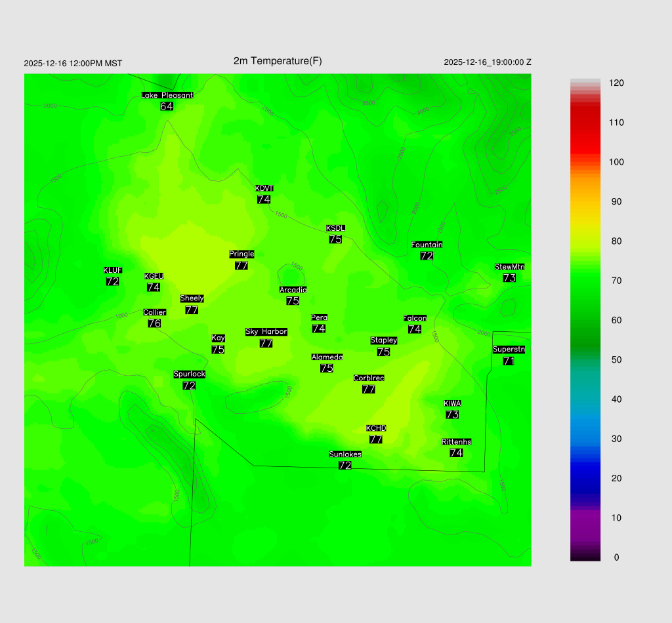Click the Lake Pleasant station label
The width and height of the screenshot is (672, 623).
(x=167, y=95)
